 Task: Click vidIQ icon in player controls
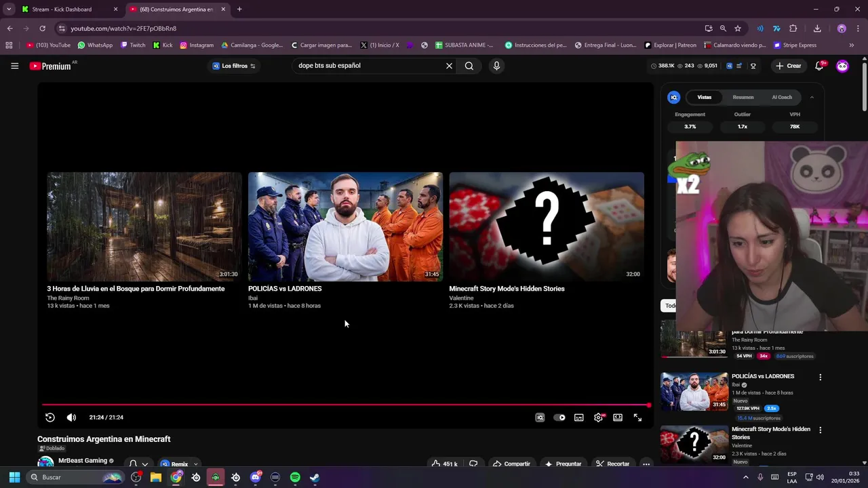[x=540, y=418]
